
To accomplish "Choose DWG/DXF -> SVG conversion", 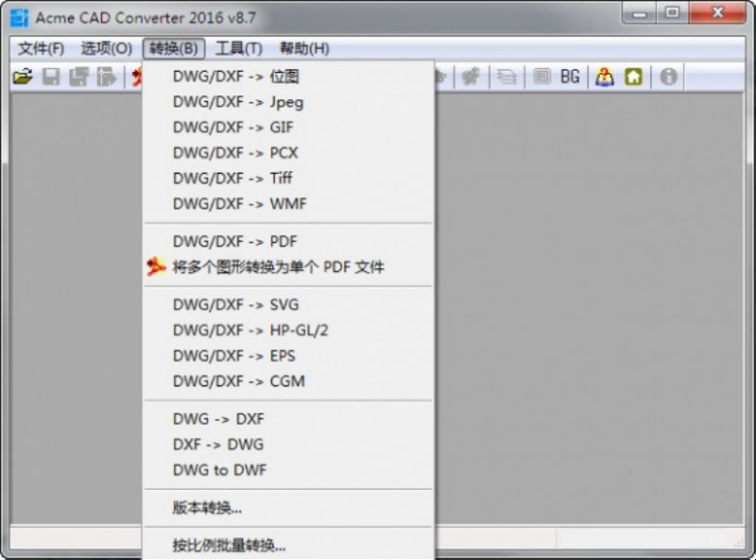I will [288, 305].
